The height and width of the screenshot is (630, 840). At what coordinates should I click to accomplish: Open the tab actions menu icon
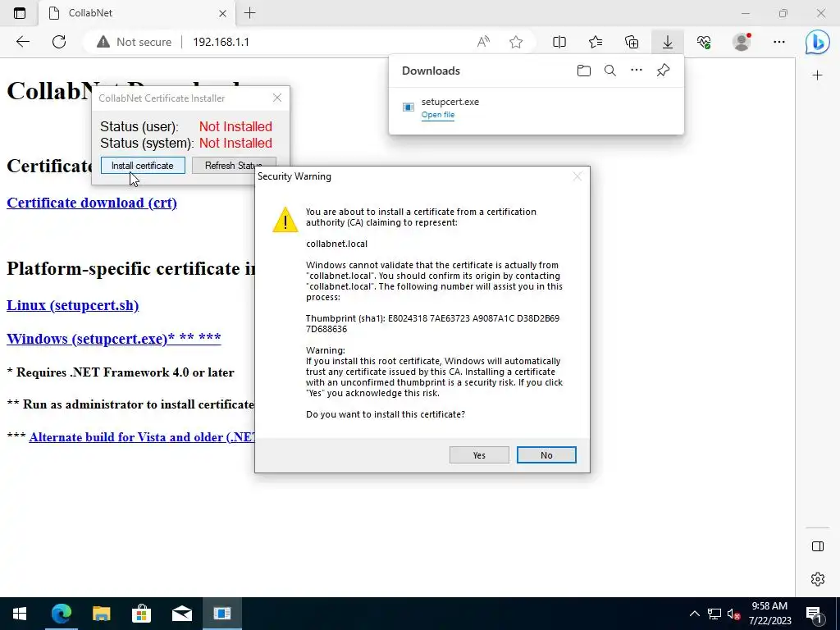20,13
